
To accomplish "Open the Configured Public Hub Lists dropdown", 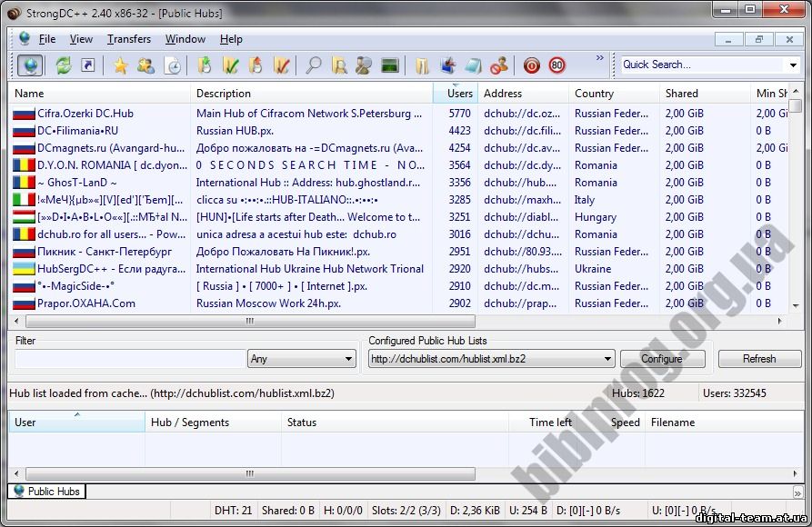I will click(x=491, y=359).
